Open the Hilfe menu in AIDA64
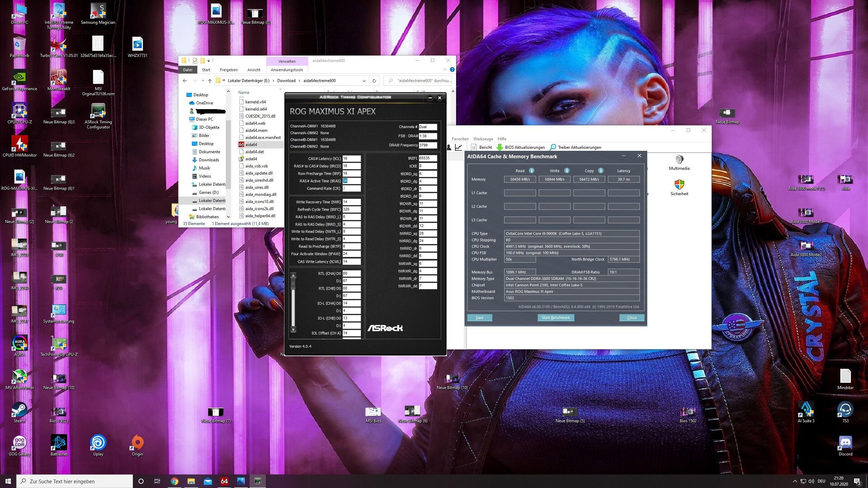Viewport: 868px width, 488px height. pyautogui.click(x=502, y=139)
